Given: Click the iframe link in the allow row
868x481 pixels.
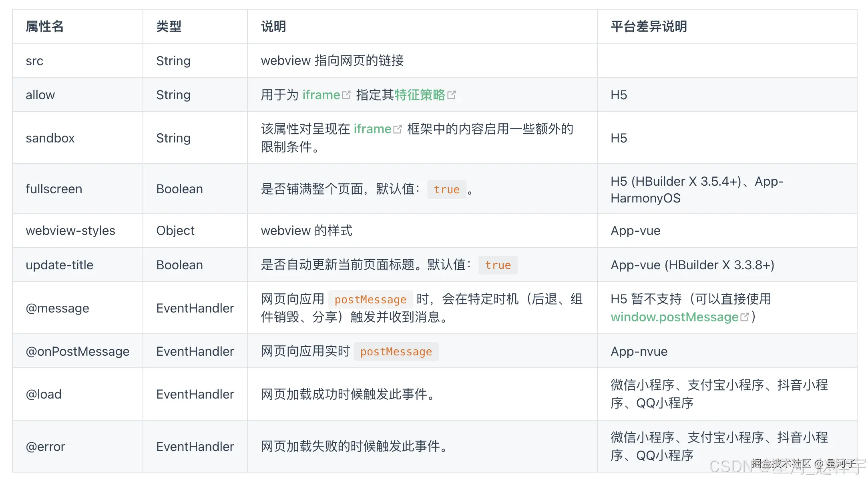Looking at the screenshot, I should (321, 95).
